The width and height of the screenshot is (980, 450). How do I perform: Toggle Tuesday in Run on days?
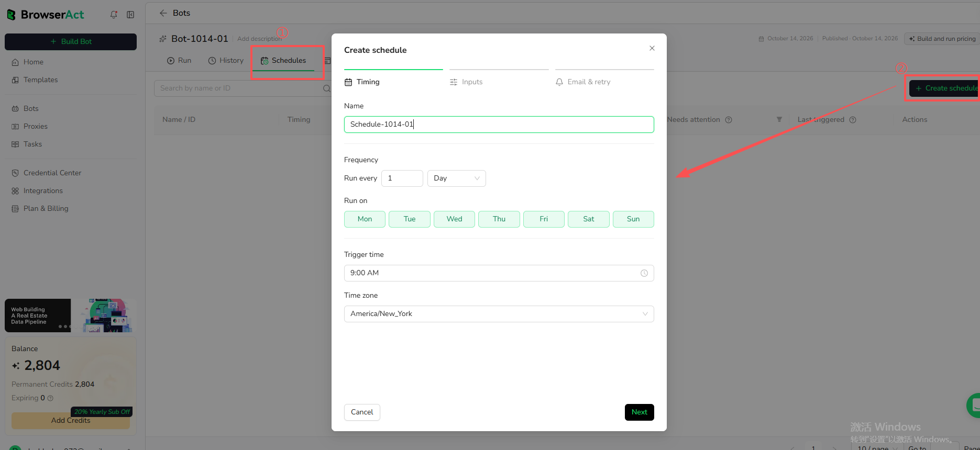pos(410,219)
